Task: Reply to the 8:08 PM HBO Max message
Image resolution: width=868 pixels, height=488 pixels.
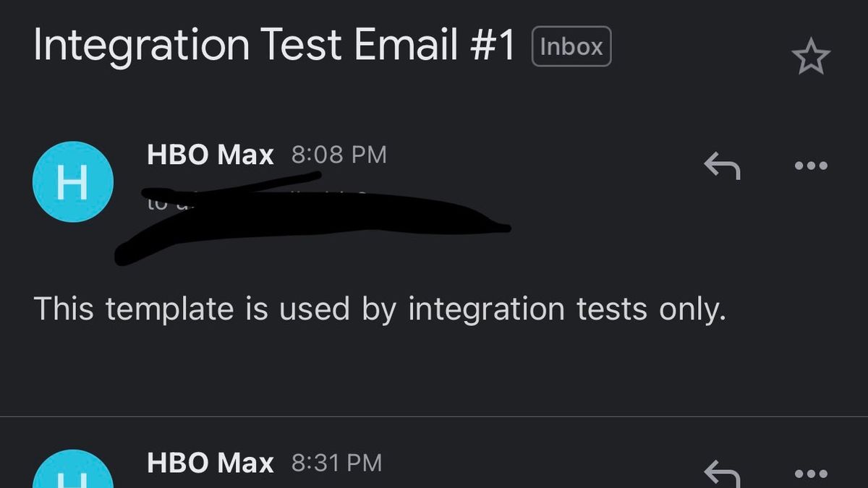Action: pos(722,167)
